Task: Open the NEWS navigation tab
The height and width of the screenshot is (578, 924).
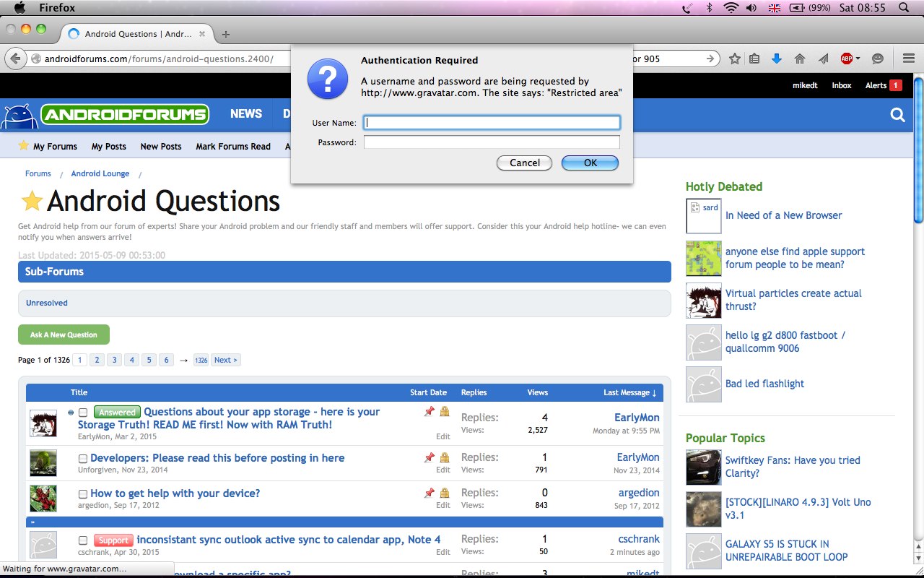Action: (246, 114)
